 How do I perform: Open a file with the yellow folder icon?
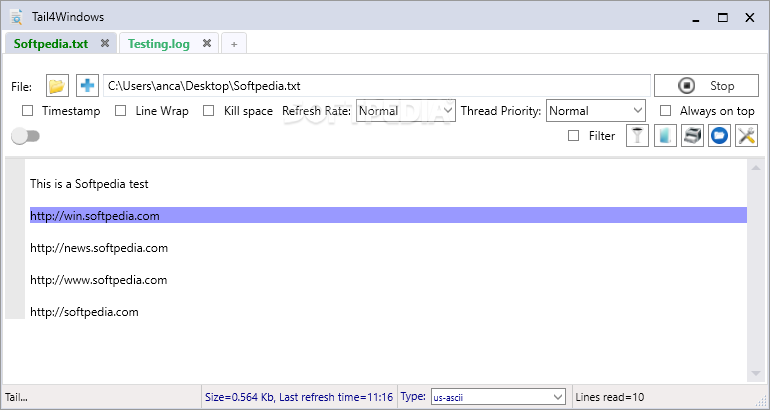[57, 86]
